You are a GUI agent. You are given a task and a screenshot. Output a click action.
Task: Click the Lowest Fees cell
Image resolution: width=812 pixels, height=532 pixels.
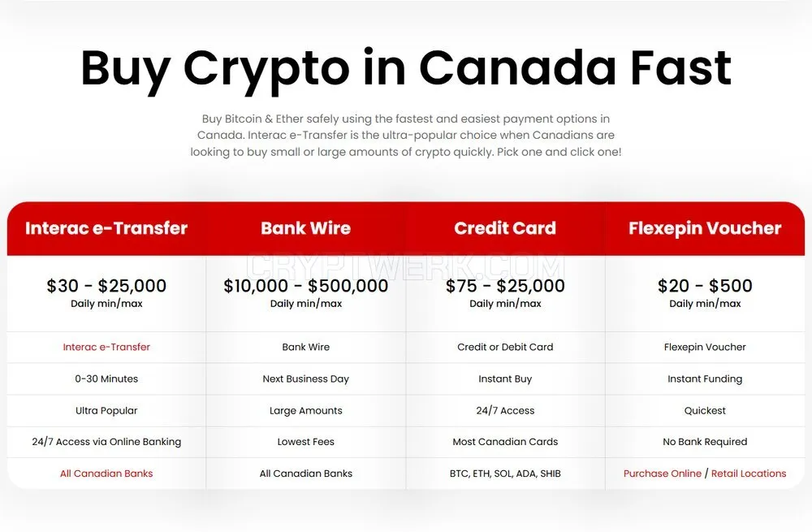(x=305, y=442)
